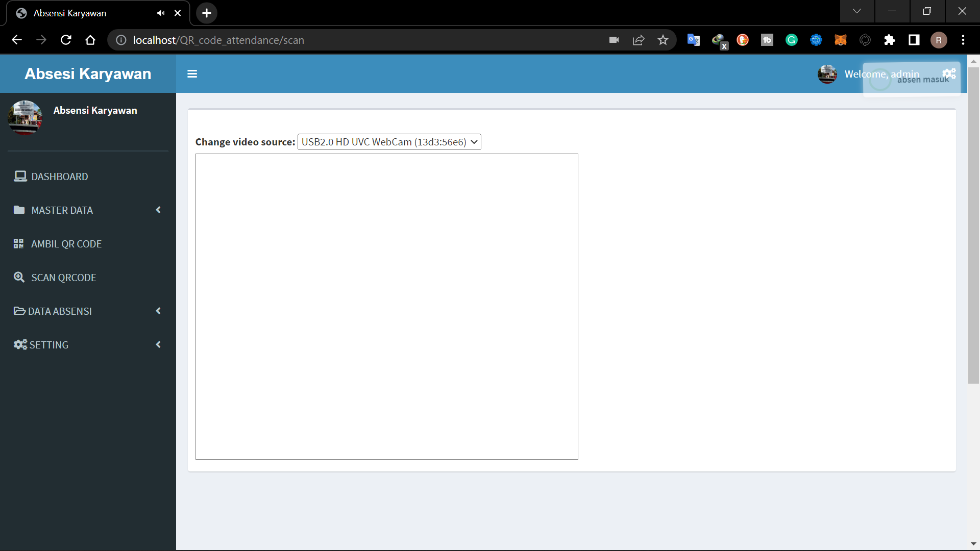
Task: Click the Dashboard laptop icon
Action: click(20, 177)
